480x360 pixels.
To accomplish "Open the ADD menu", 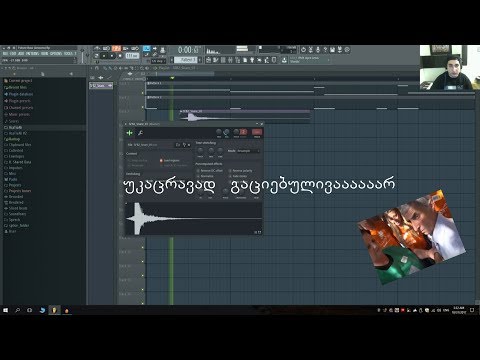I will (x=21, y=54).
